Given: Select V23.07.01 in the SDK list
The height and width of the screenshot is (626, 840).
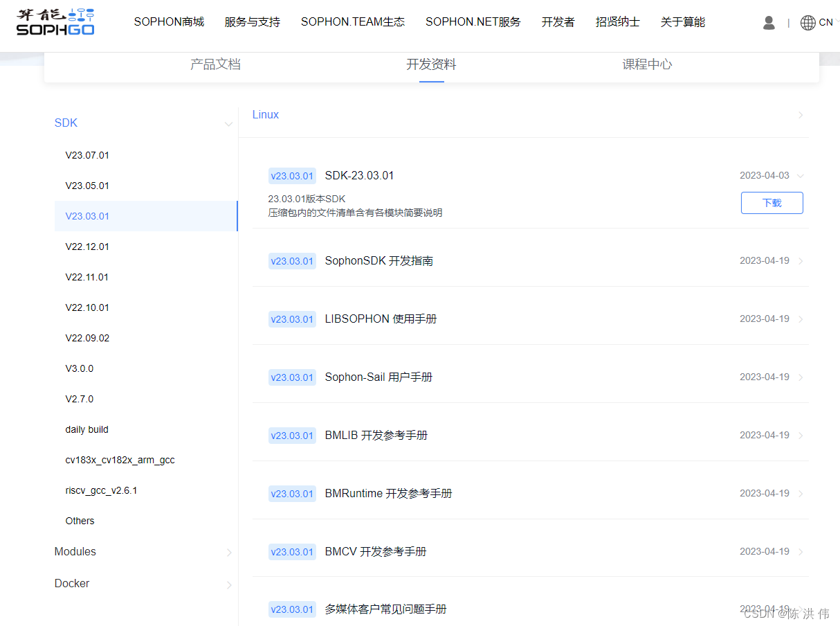Looking at the screenshot, I should [86, 155].
